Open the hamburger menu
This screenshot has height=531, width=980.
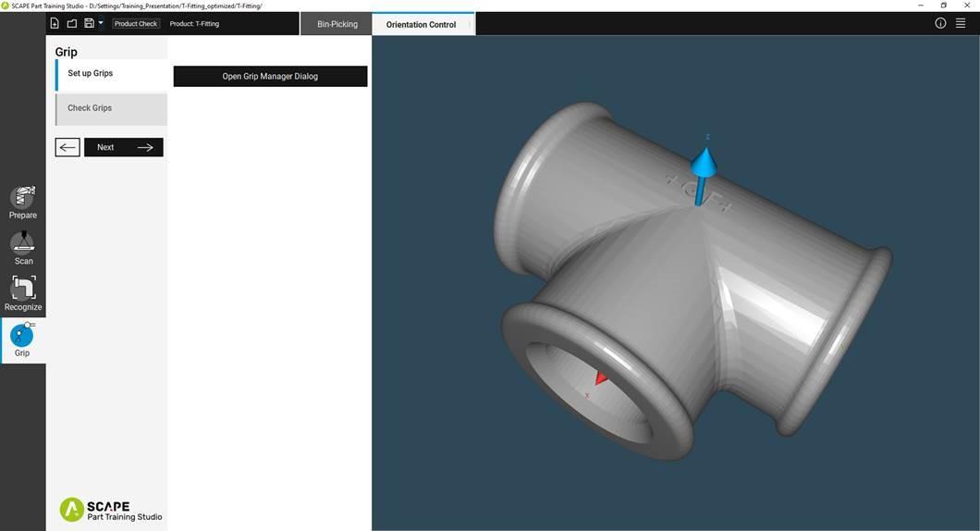961,23
